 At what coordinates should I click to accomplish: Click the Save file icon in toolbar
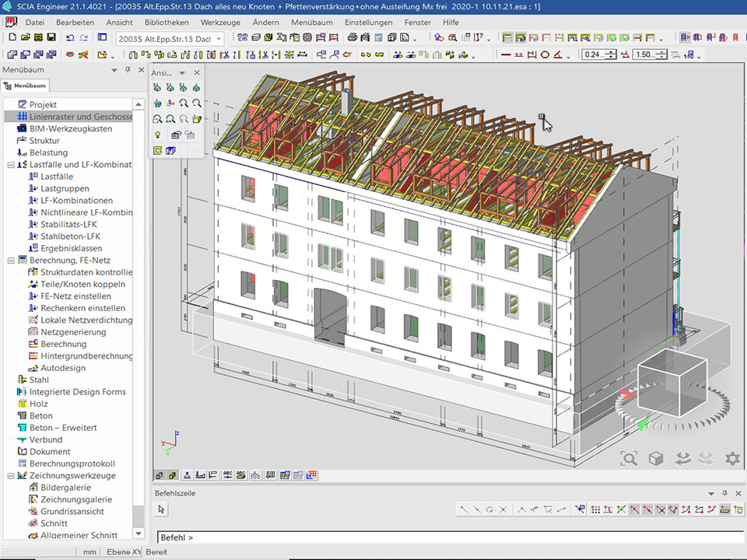[51, 38]
